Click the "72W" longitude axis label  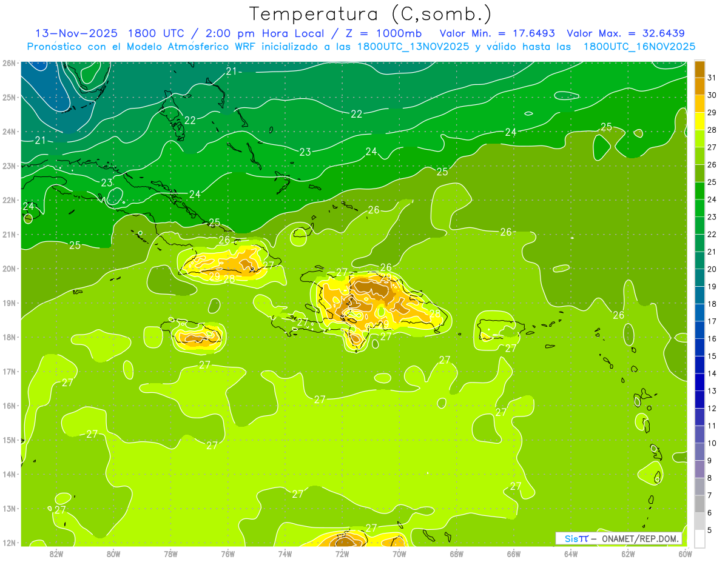(x=342, y=553)
